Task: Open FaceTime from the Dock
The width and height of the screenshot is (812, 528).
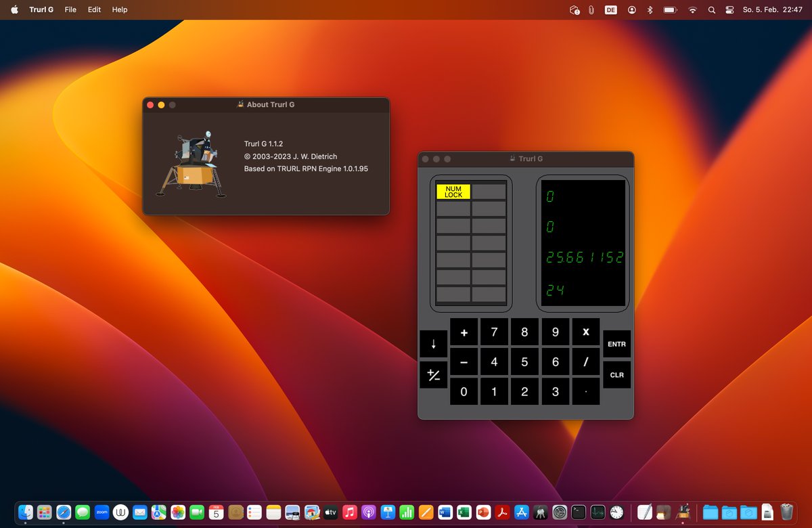Action: click(197, 512)
